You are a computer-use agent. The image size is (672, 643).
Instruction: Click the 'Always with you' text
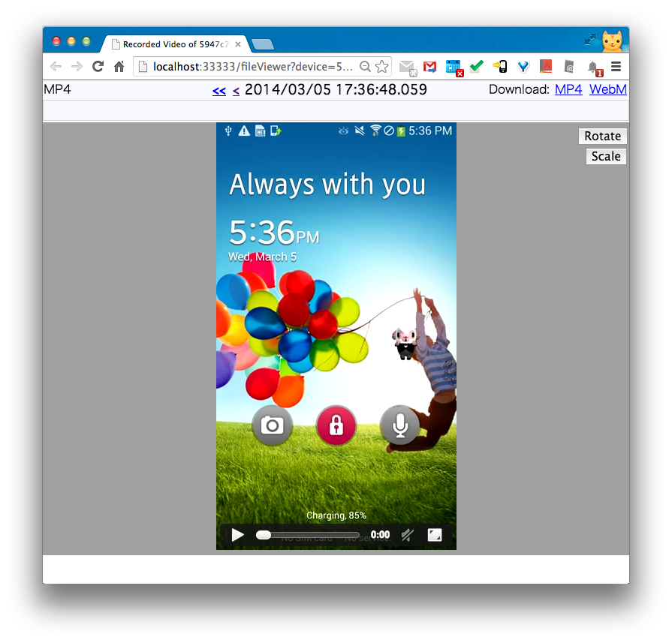pos(327,185)
